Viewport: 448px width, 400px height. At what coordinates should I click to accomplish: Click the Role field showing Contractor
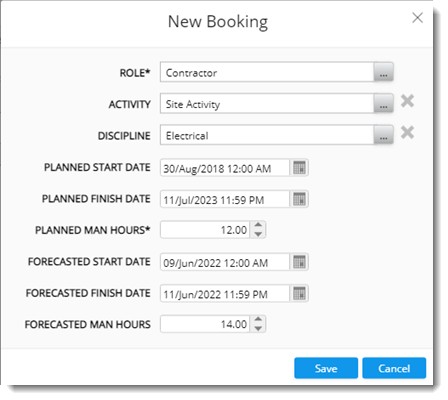click(x=267, y=72)
